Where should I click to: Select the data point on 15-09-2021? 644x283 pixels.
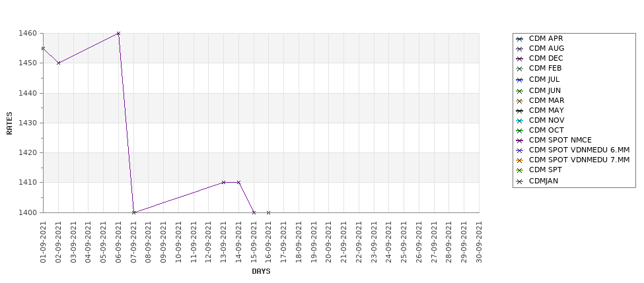click(x=254, y=212)
